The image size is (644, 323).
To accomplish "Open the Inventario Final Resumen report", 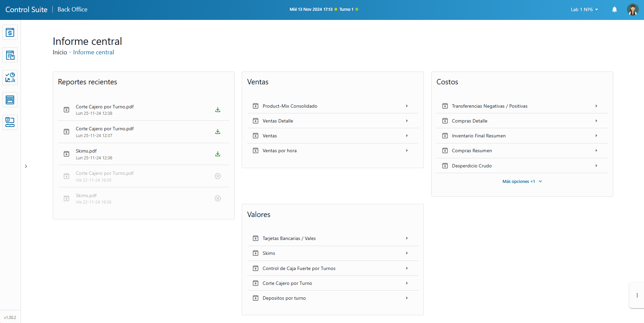I will (479, 136).
